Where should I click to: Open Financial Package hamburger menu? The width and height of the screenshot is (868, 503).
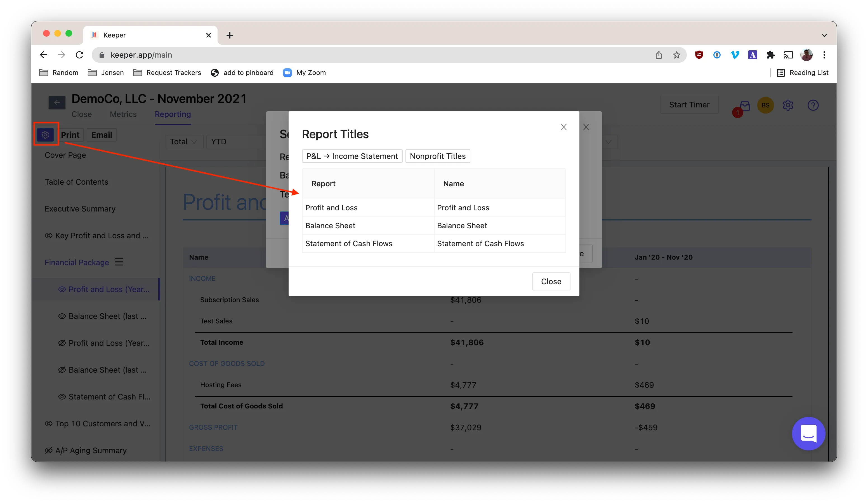coord(119,262)
